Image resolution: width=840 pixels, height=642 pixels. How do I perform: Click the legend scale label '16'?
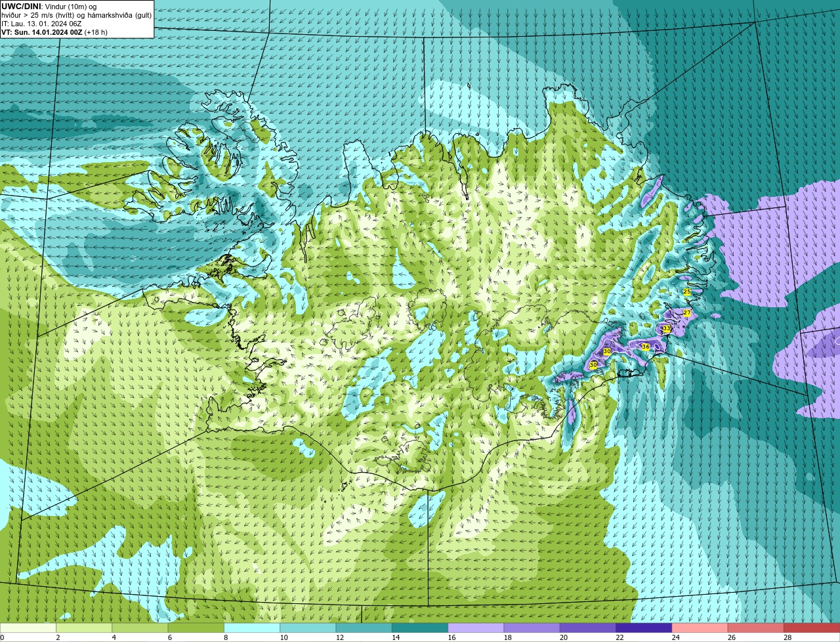[451, 637]
